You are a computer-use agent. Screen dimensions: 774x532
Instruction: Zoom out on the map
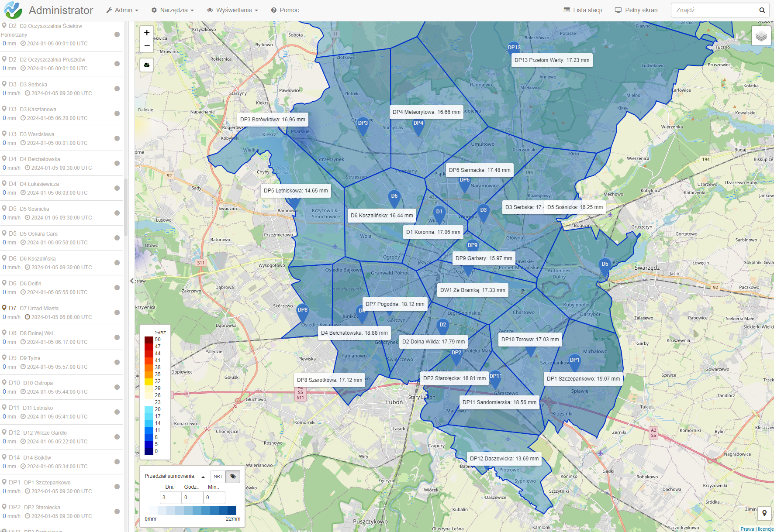(x=147, y=46)
